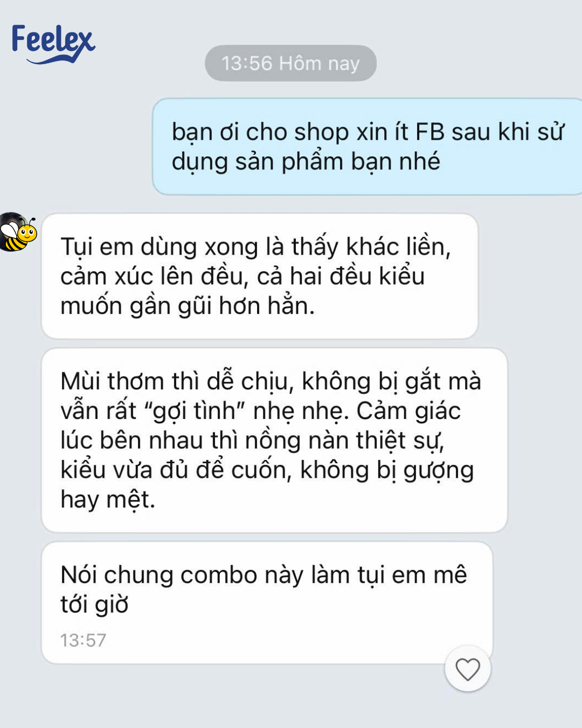
Task: Click the line 'muốn gần gũi hơn hẳn.'
Action: [x=188, y=306]
